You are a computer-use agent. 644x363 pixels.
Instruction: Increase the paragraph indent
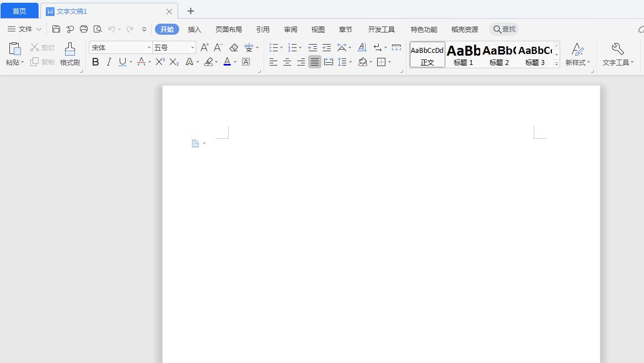326,48
